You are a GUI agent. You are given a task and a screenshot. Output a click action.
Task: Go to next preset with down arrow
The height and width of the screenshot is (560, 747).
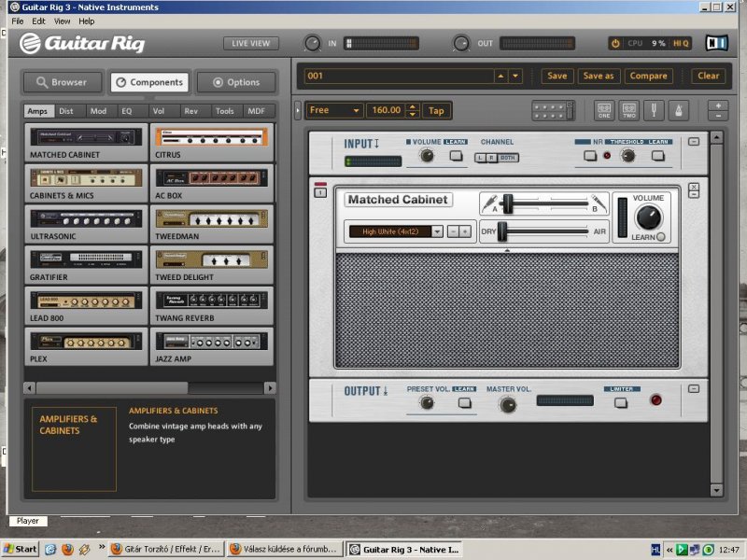515,76
